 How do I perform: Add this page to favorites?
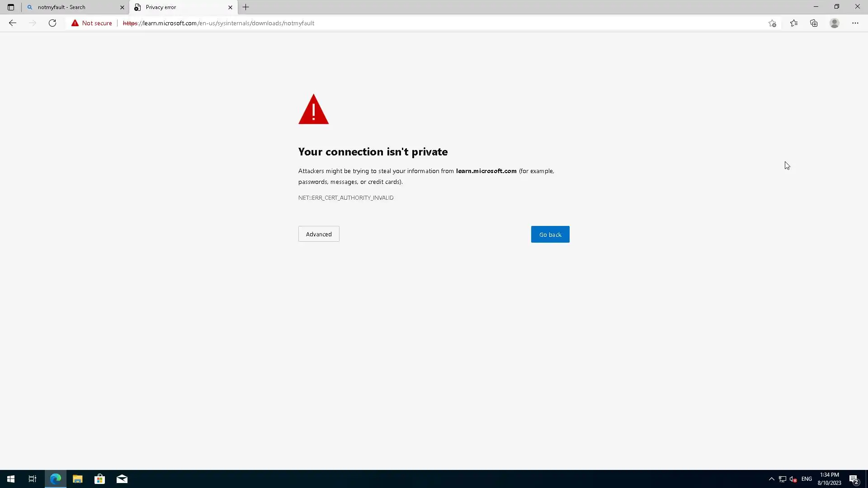pyautogui.click(x=772, y=23)
